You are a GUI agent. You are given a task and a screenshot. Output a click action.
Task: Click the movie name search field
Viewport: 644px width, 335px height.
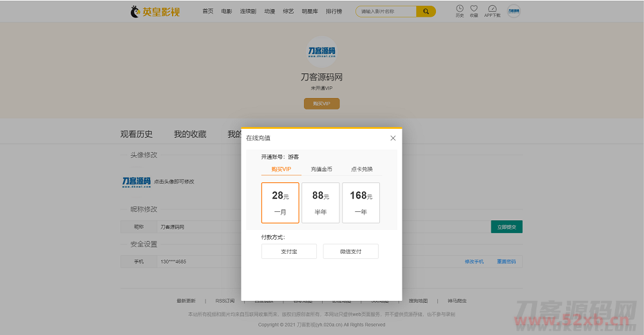tap(386, 12)
